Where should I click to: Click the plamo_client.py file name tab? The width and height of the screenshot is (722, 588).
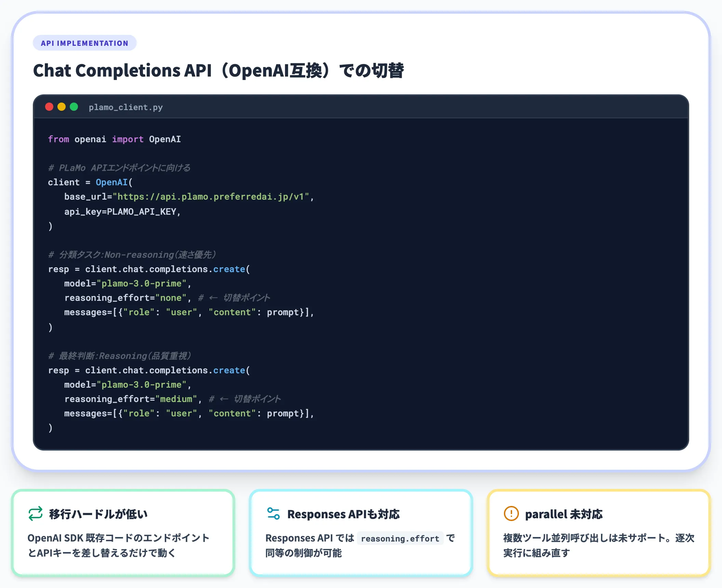[126, 107]
